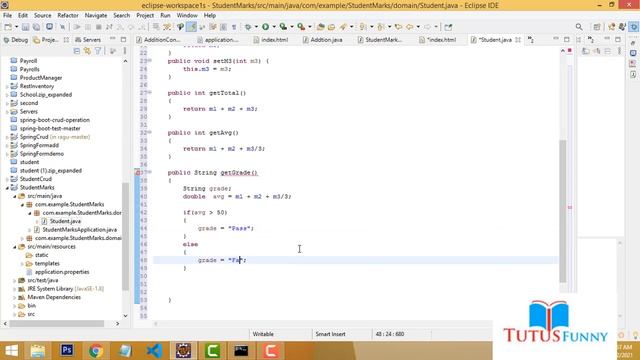Click the Project Explorer filter icon
The height and width of the screenshot is (360, 640).
(98, 51)
